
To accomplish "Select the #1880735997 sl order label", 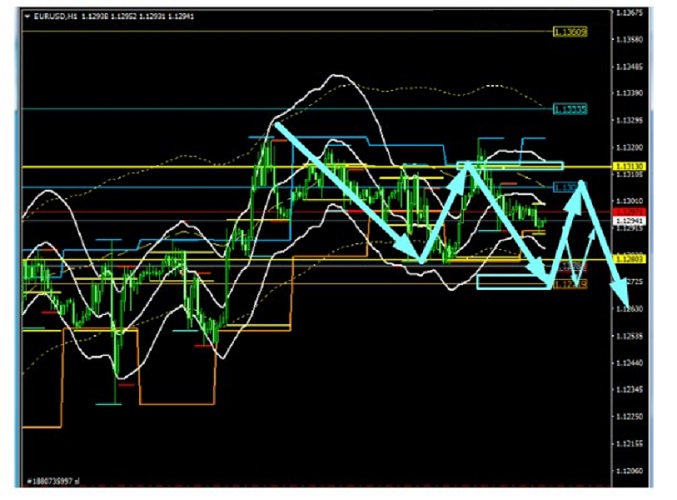I will (52, 481).
